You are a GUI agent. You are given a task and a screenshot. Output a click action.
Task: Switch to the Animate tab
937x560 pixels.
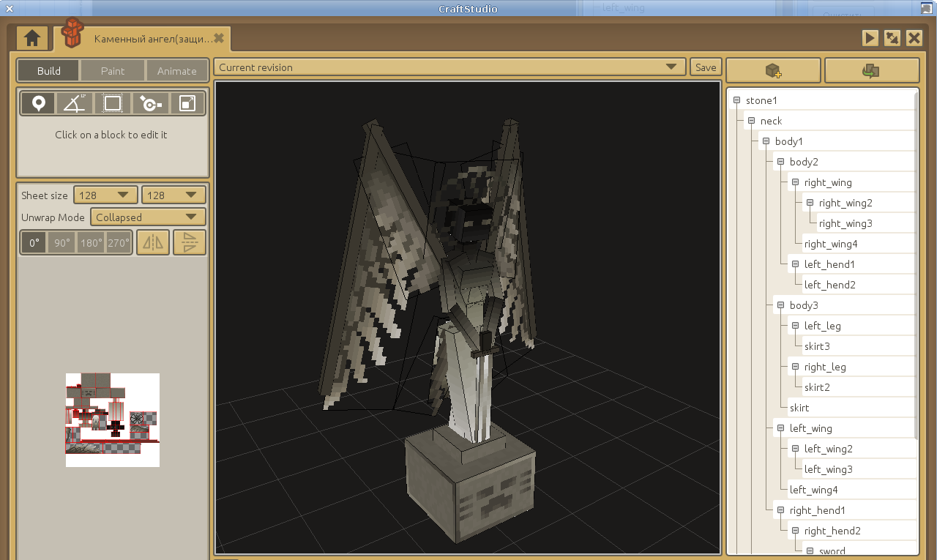coord(176,71)
